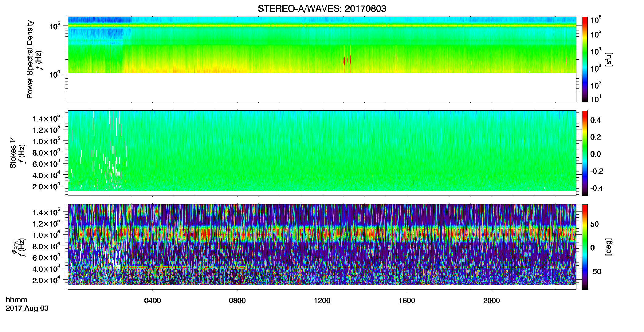Select the 2000 time axis label
Image resolution: width=644 pixels, height=332 pixels.
pos(492,301)
